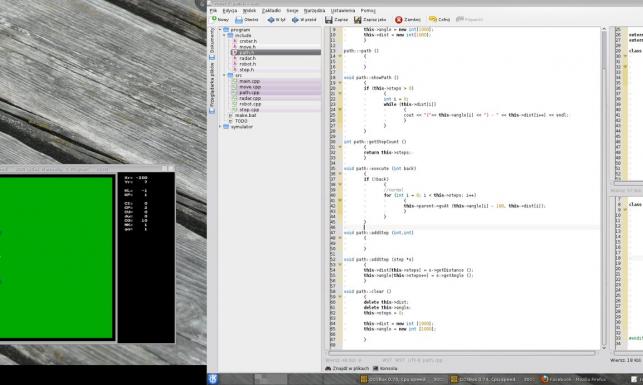
Task: Select crobar.h in the file tree
Action: (248, 41)
